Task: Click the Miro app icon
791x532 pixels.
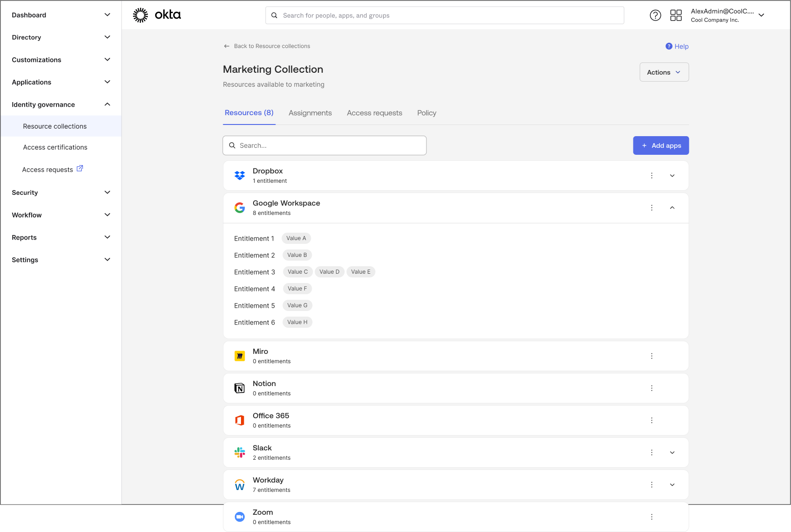Action: tap(240, 356)
